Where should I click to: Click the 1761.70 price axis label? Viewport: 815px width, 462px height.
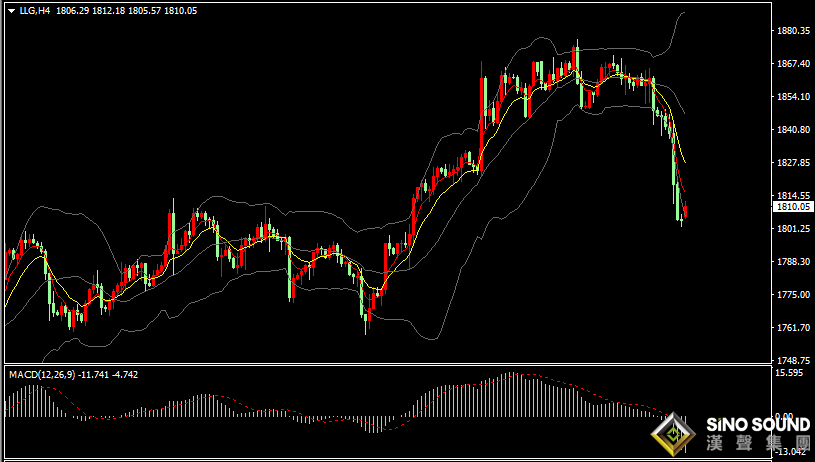point(794,327)
